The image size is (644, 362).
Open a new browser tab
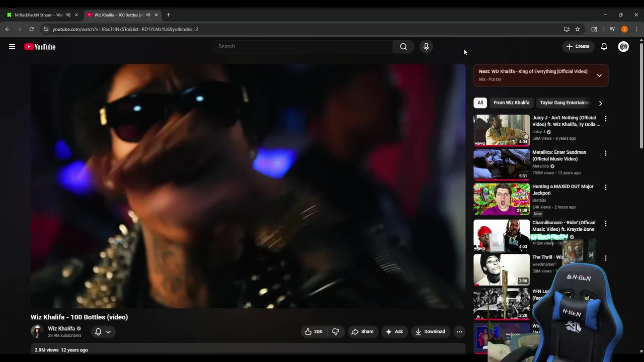tap(168, 15)
